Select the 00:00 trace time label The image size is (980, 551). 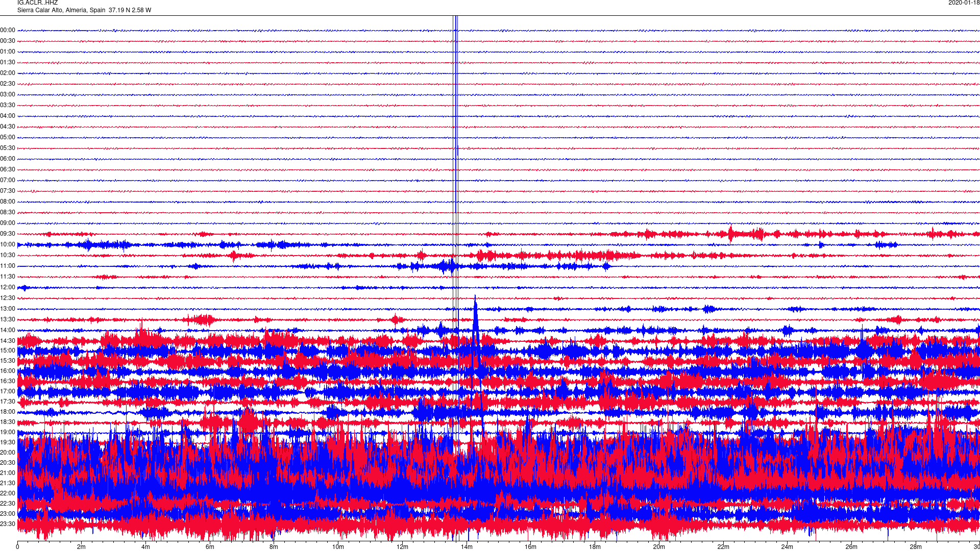pyautogui.click(x=8, y=31)
